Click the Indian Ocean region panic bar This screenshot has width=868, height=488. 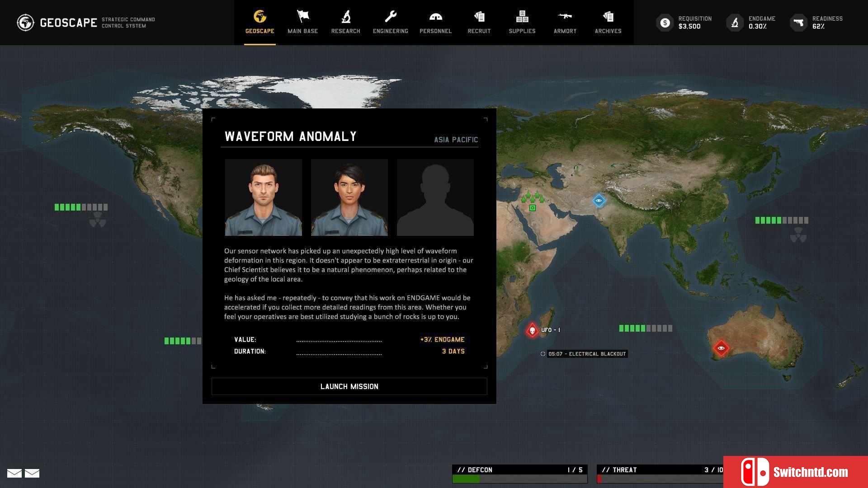pyautogui.click(x=646, y=328)
